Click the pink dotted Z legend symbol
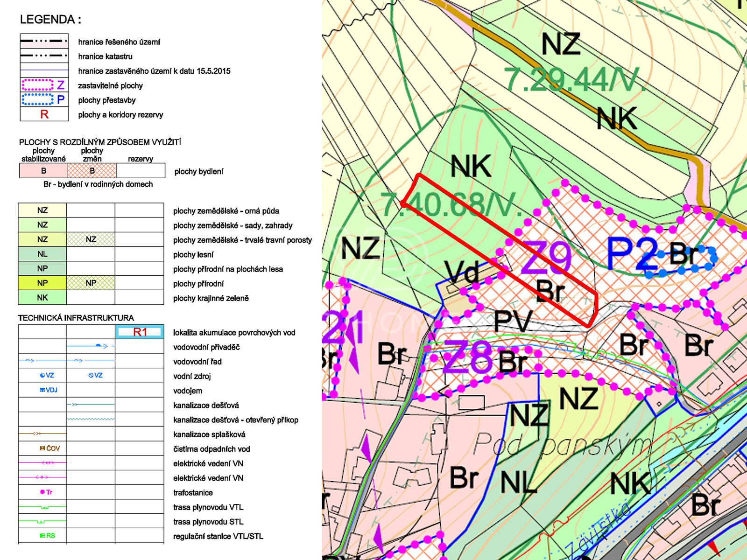 coord(44,85)
